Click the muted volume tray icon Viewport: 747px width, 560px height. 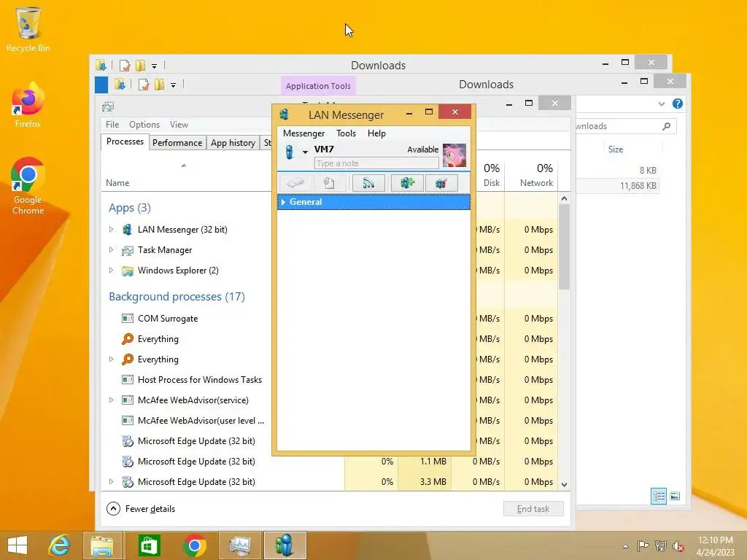(x=678, y=547)
